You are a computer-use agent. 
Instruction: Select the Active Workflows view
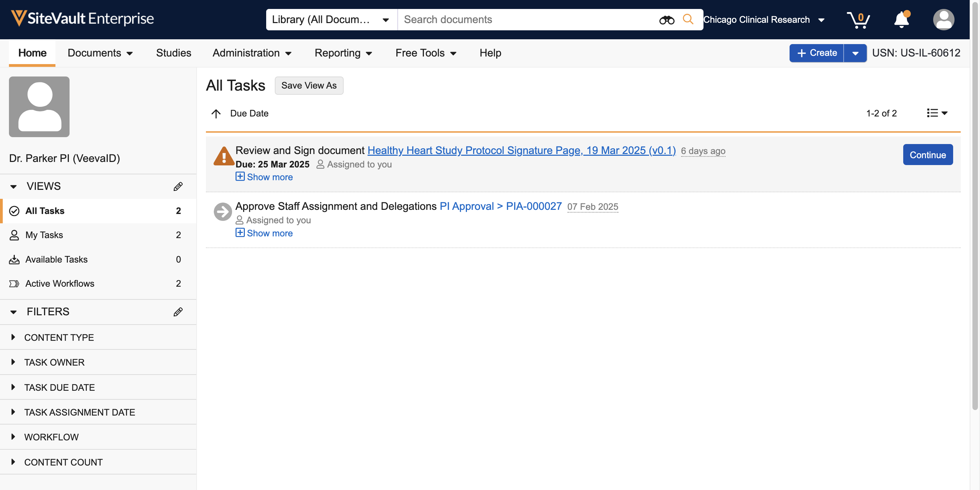click(98, 284)
